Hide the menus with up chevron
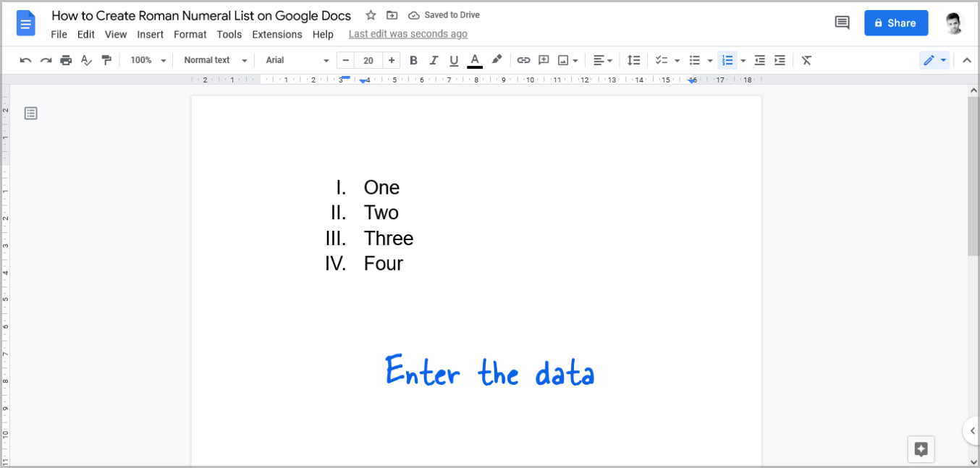The width and height of the screenshot is (980, 468). (x=967, y=61)
